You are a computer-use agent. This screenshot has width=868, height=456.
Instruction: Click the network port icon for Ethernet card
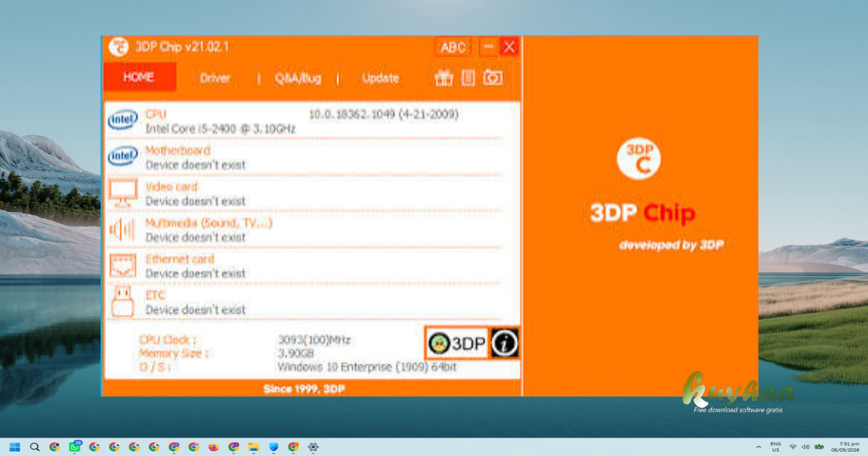click(x=122, y=265)
